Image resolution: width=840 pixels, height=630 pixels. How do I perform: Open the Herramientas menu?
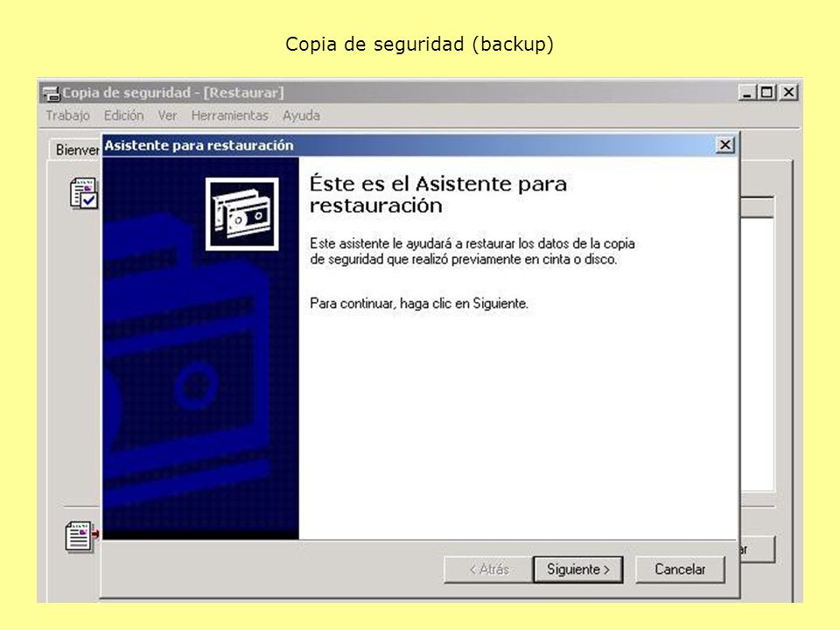pyautogui.click(x=230, y=115)
